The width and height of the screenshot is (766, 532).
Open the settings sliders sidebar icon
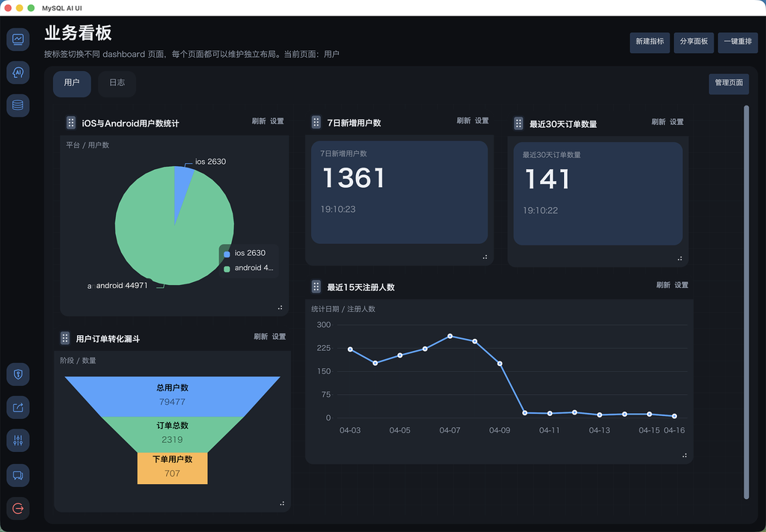(18, 441)
